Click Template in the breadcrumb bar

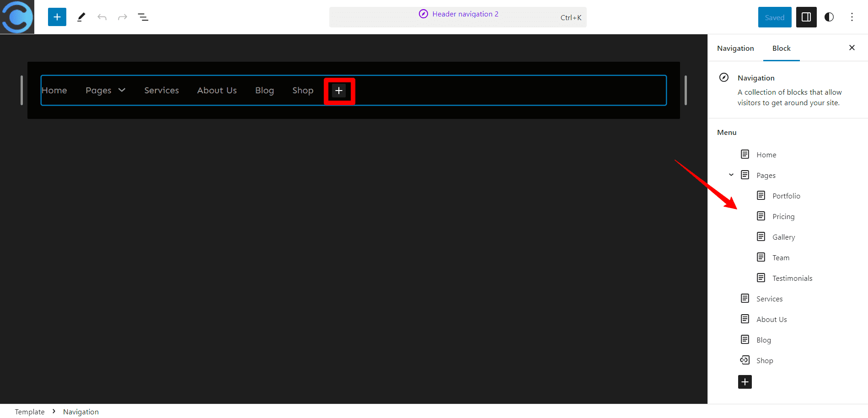(x=29, y=411)
